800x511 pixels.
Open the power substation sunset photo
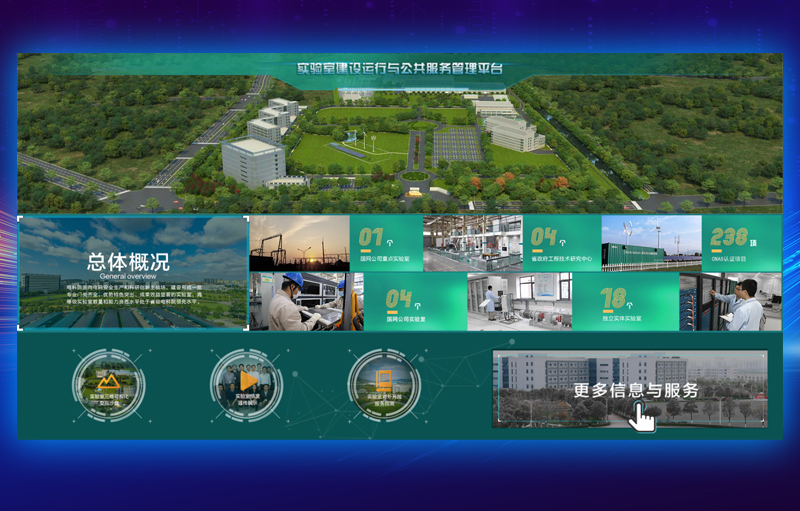[x=299, y=243]
